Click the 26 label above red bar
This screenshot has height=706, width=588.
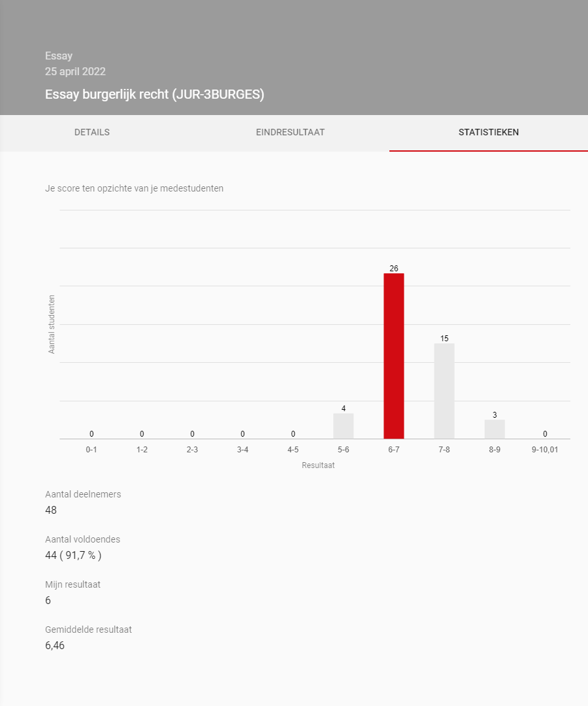coord(394,268)
